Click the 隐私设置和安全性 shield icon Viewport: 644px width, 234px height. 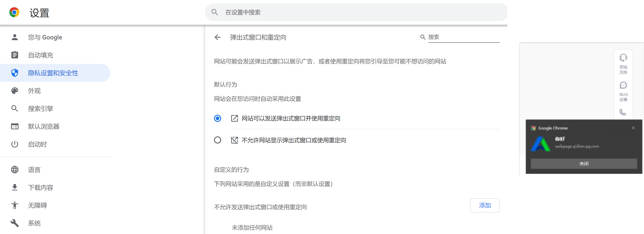15,73
